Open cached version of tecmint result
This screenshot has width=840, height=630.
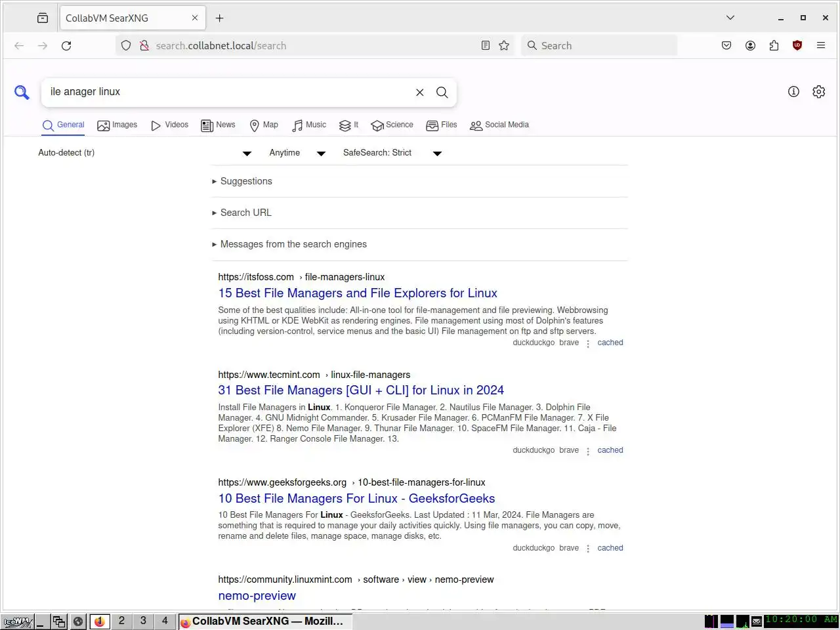click(x=610, y=450)
